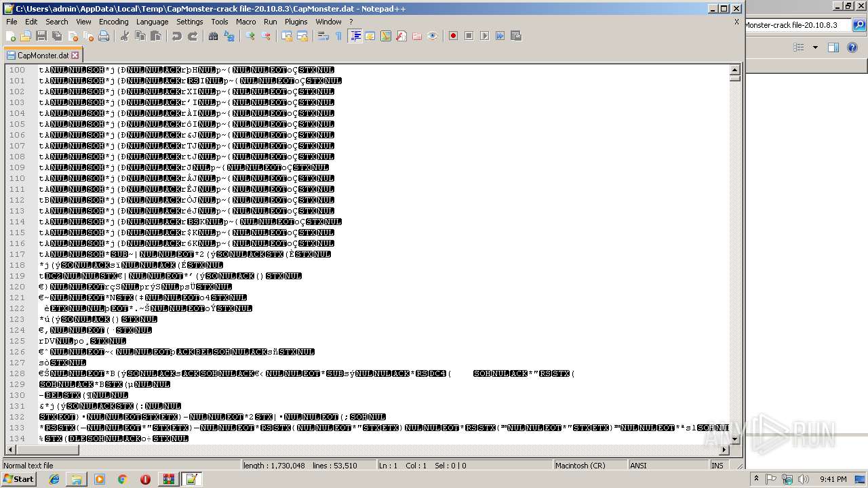Image resolution: width=868 pixels, height=488 pixels.
Task: Open the Language menu
Action: tap(152, 22)
